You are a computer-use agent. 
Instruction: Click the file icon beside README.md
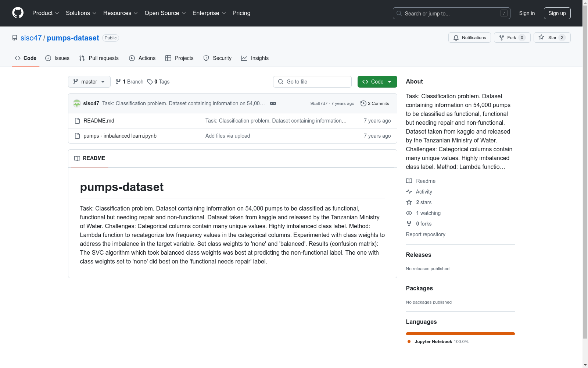pyautogui.click(x=77, y=121)
